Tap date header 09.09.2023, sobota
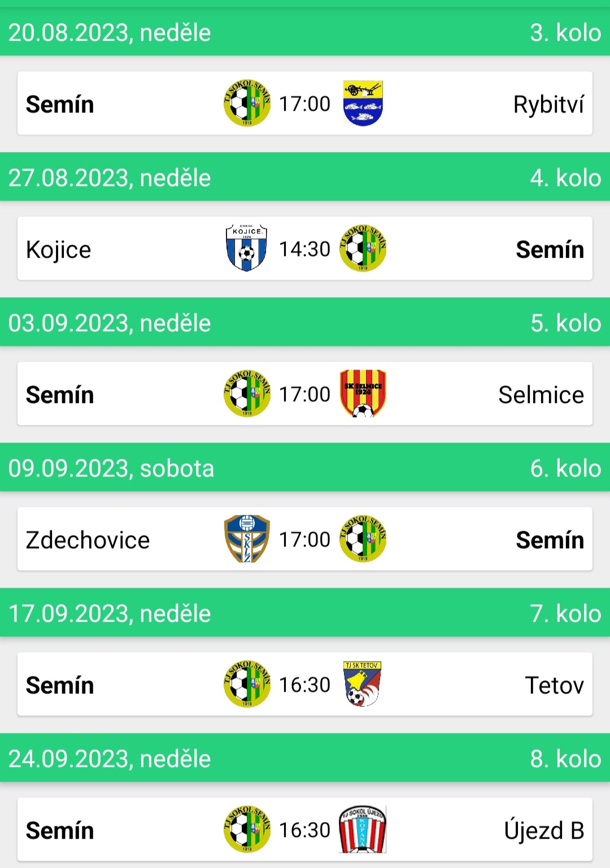This screenshot has height=868, width=610. 111,468
